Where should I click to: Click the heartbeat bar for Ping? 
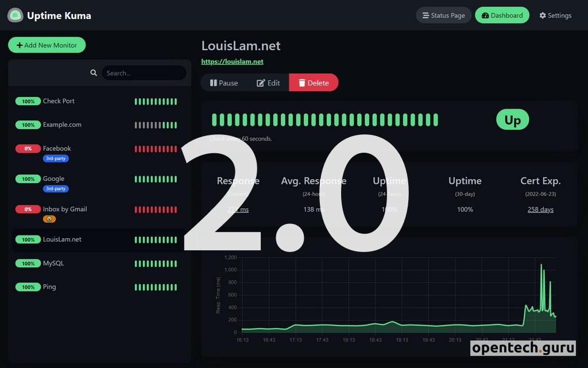156,288
